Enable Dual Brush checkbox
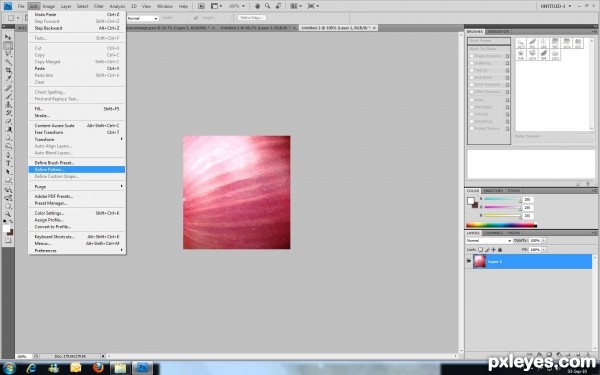This screenshot has height=375, width=600. 472,77
